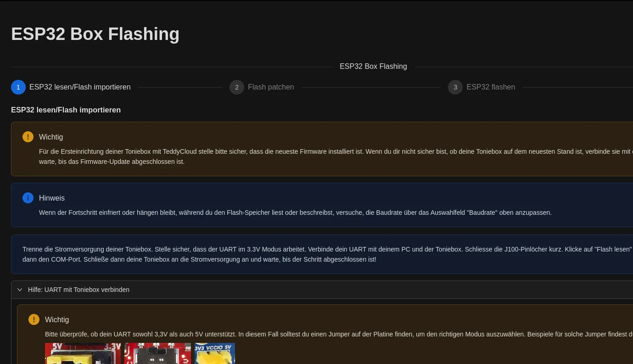Viewport: 633px width, 364px height.
Task: Collapse the UART help panel using the chevron
Action: click(20, 290)
